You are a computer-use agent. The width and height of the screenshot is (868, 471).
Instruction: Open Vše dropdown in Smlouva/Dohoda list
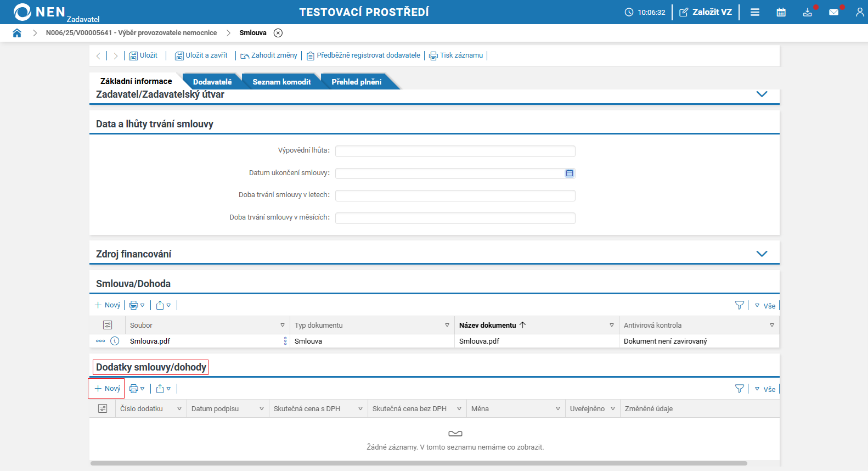[x=765, y=306]
